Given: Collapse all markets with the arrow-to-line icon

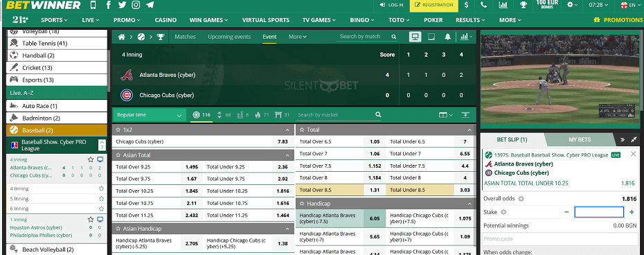Looking at the screenshot, I should 465,115.
